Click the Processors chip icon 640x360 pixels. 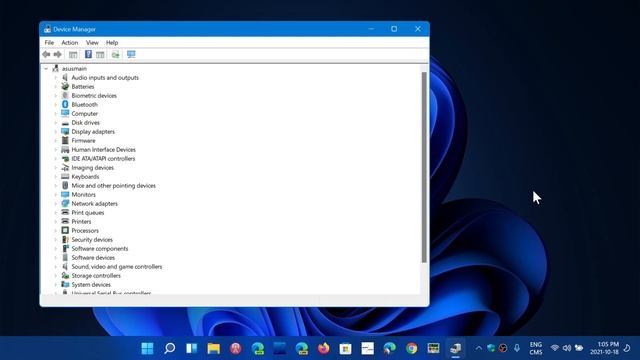pos(65,230)
